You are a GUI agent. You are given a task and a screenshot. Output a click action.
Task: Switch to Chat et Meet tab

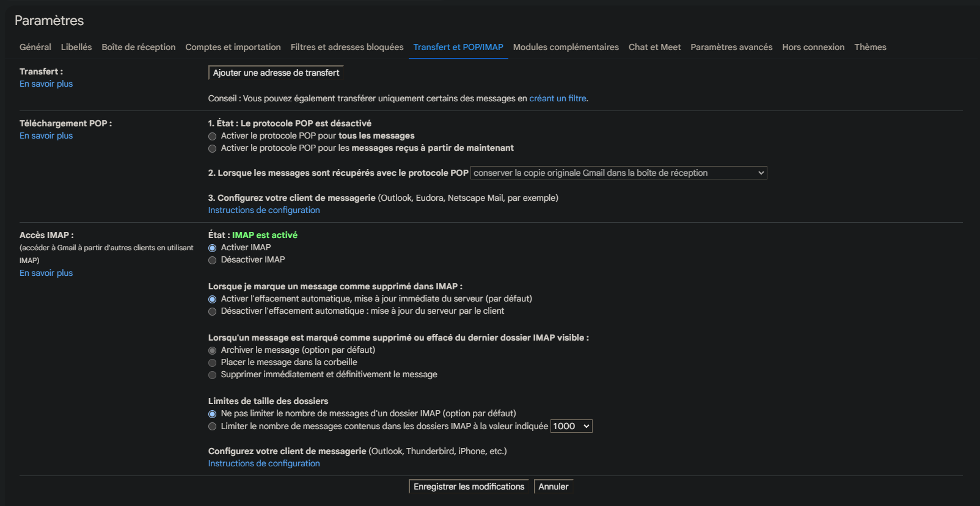[x=654, y=47]
